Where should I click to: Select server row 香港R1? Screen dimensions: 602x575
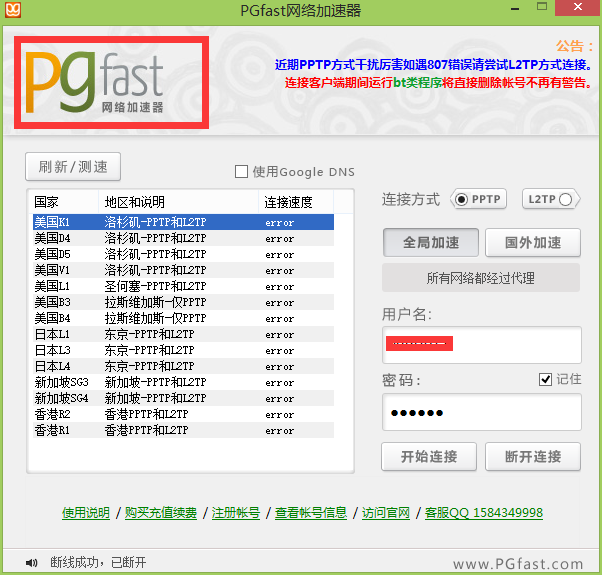[x=183, y=430]
